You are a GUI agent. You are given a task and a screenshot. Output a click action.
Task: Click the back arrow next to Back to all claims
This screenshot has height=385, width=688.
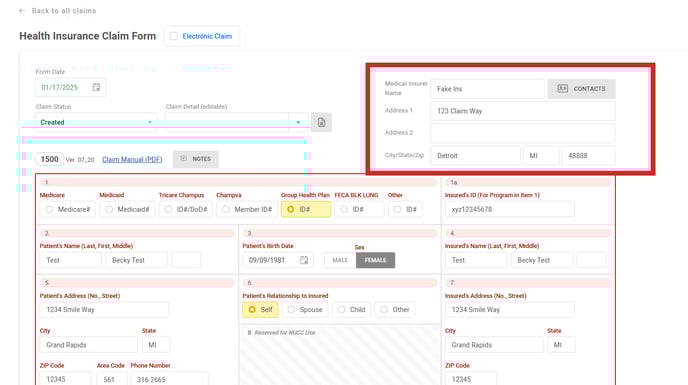click(x=22, y=11)
